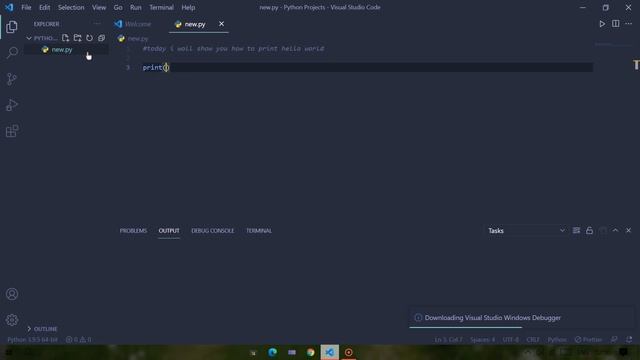Clear the output panel

[576, 231]
